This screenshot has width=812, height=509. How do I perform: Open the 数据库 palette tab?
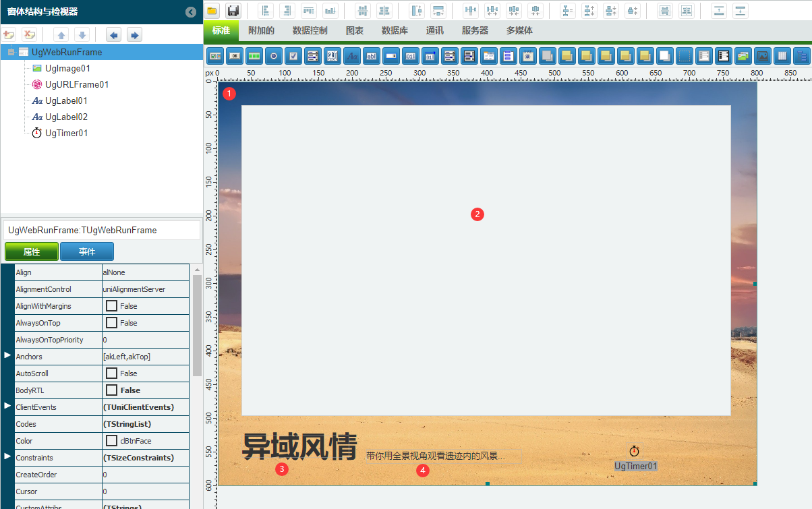[x=395, y=30]
